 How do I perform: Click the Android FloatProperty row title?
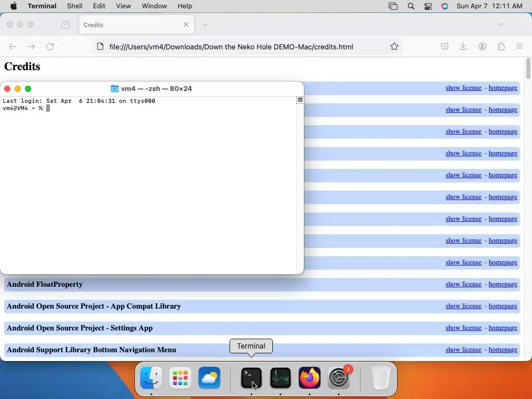pyautogui.click(x=45, y=284)
